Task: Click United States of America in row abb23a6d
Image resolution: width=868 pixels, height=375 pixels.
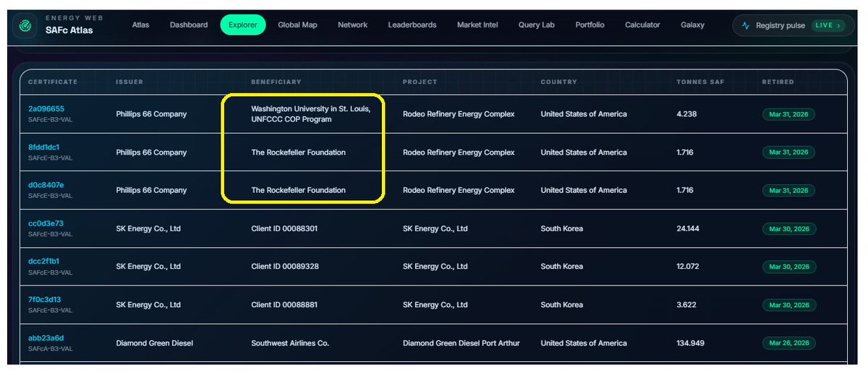Action: click(x=584, y=343)
